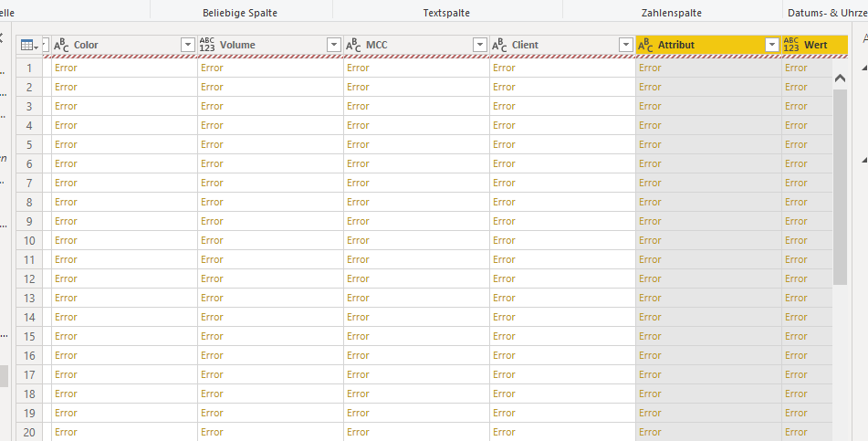Select the Attribut column header
This screenshot has height=441, width=868.
coord(709,45)
